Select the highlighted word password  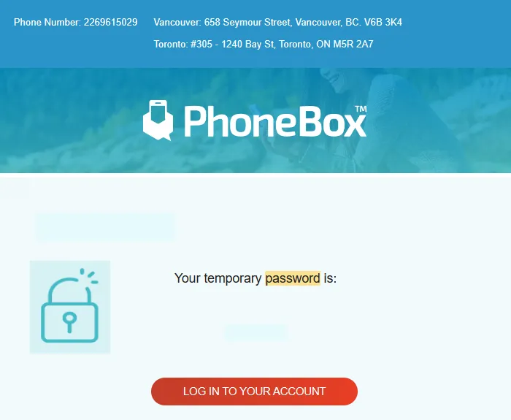tap(293, 278)
